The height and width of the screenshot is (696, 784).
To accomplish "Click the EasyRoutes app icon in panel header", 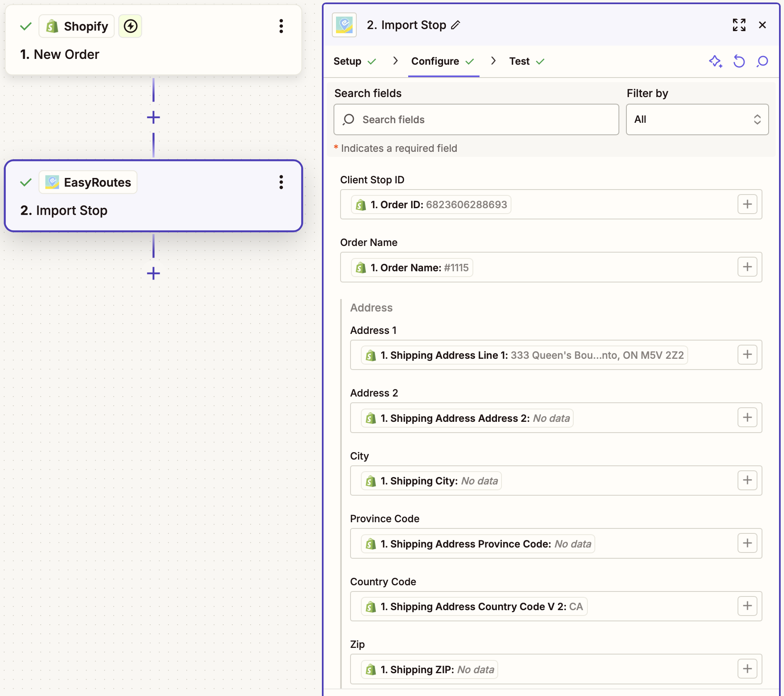I will (x=344, y=25).
